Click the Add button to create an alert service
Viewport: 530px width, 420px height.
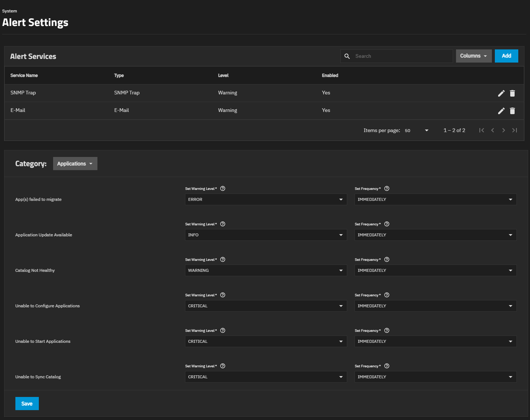click(506, 56)
